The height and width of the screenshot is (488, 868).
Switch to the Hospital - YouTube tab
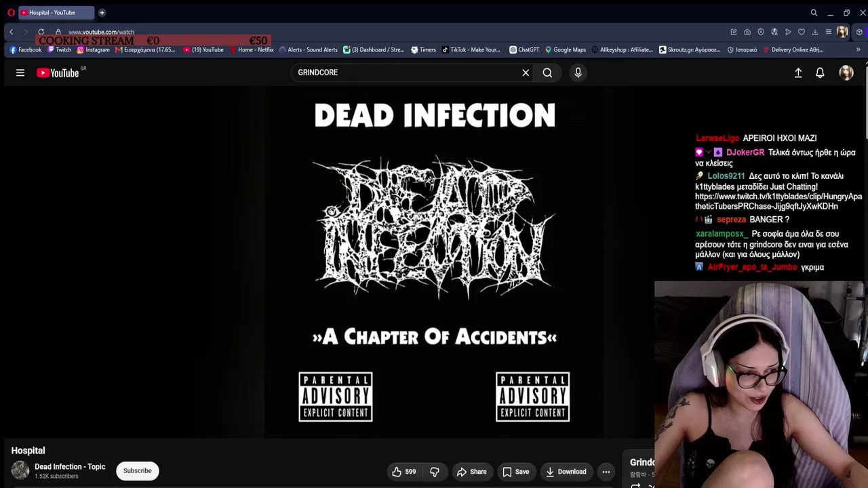click(x=56, y=12)
